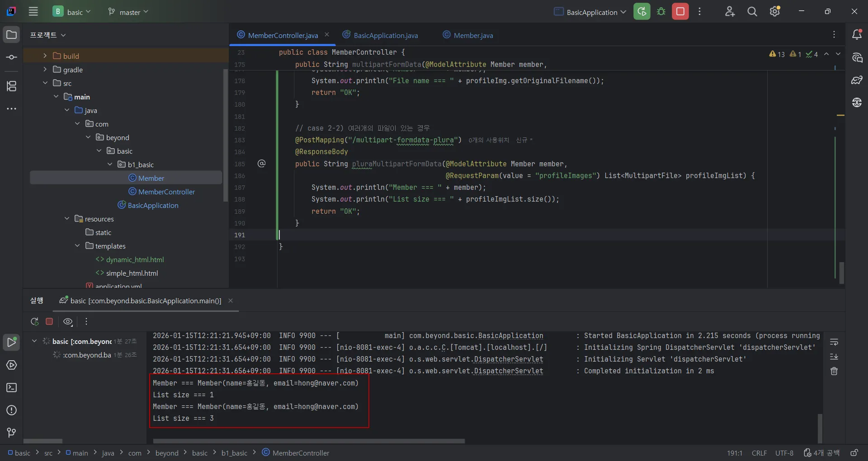
Task: Close MemberController.java tab
Action: pos(327,35)
